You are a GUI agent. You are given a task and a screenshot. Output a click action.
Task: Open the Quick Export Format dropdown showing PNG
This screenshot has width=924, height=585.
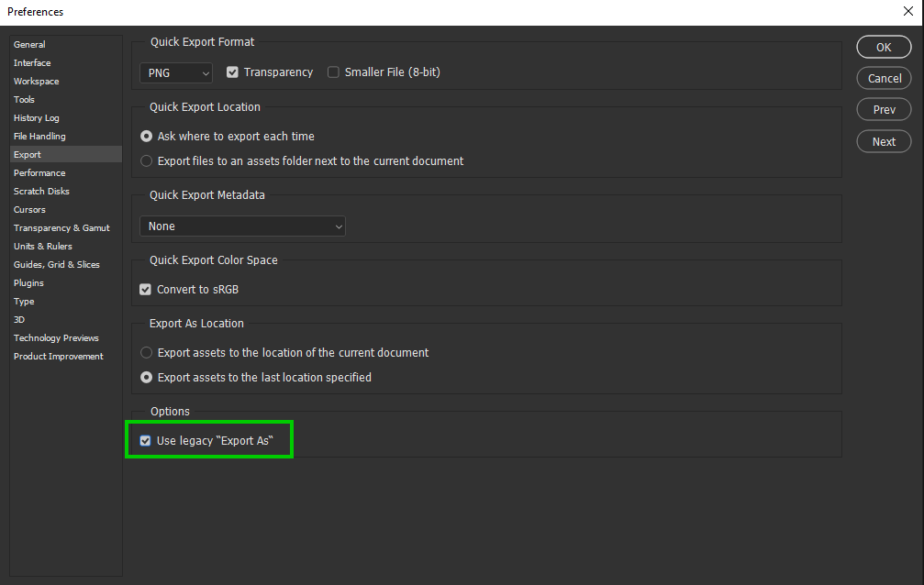tap(175, 72)
